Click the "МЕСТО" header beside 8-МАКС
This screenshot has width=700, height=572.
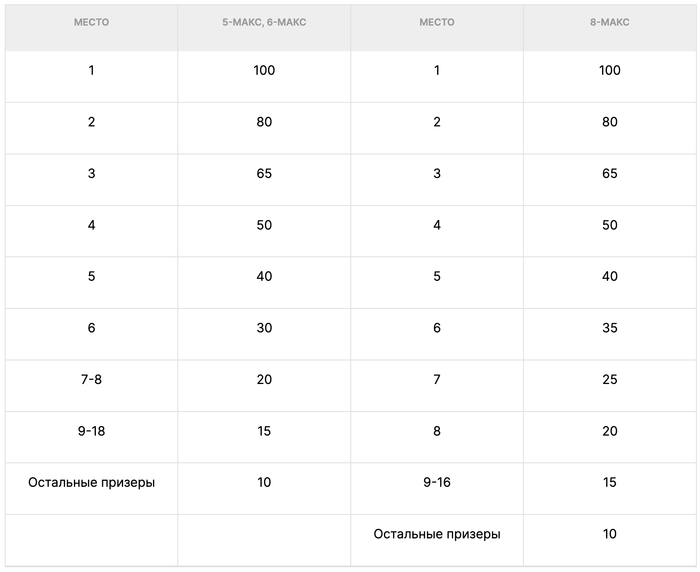[437, 22]
